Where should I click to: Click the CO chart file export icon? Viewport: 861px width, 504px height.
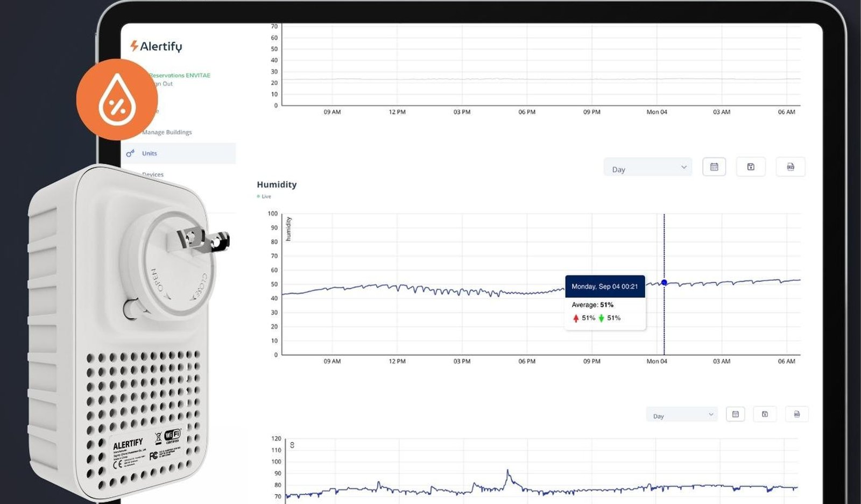797,414
